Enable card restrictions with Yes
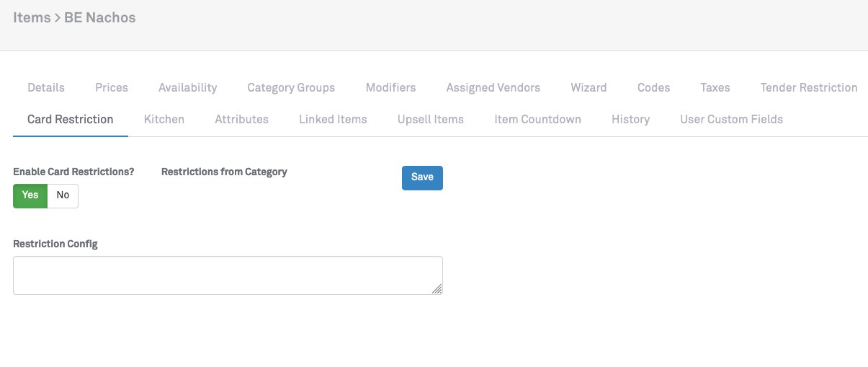This screenshot has width=868, height=367. 30,195
